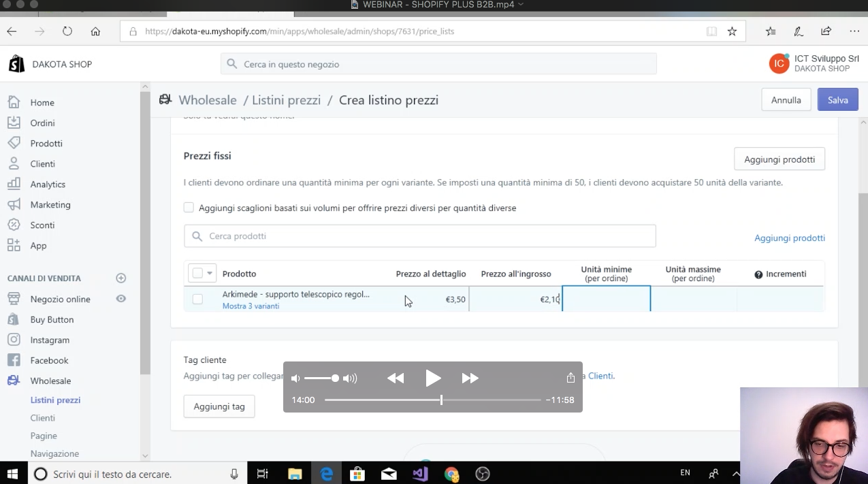Open the browser home page icon
The image size is (868, 484).
point(95,31)
